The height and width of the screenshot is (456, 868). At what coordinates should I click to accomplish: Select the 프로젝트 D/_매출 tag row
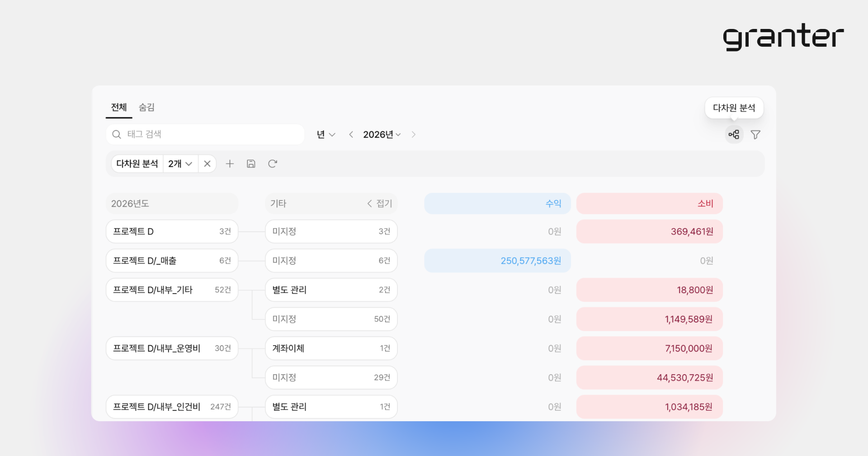pyautogui.click(x=172, y=261)
